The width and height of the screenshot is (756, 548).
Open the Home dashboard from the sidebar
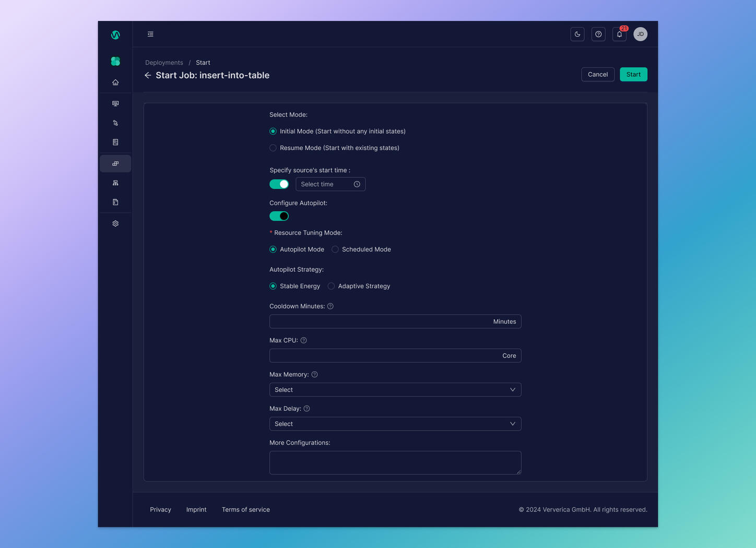115,82
